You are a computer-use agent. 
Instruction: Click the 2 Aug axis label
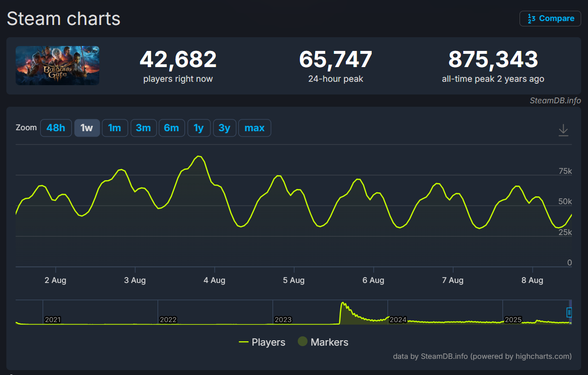tap(55, 281)
